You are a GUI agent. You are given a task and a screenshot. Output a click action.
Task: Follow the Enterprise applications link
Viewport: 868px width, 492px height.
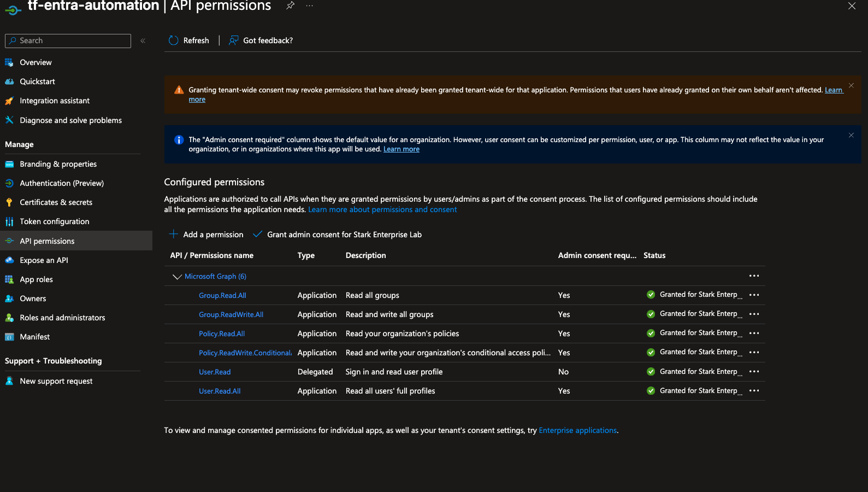577,430
